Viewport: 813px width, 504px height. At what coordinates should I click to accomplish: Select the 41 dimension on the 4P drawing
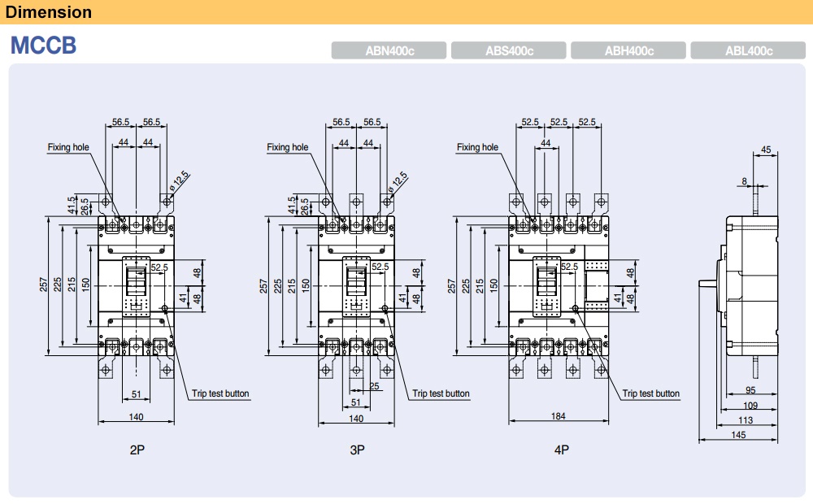point(617,298)
